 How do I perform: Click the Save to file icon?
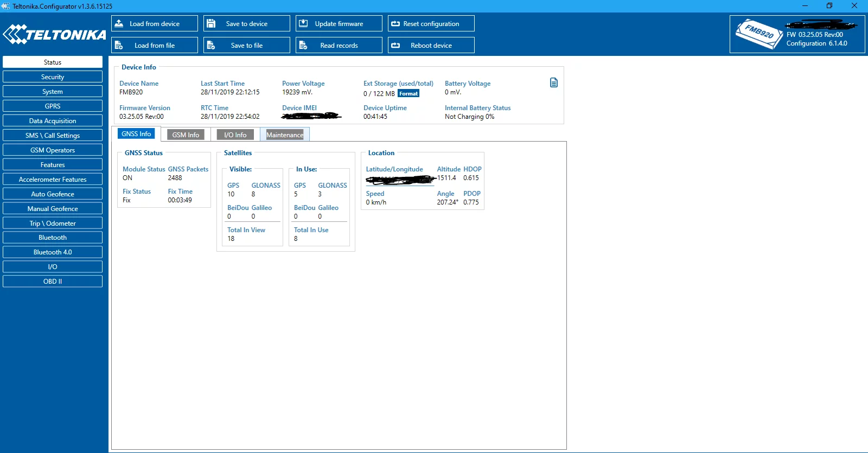(211, 45)
